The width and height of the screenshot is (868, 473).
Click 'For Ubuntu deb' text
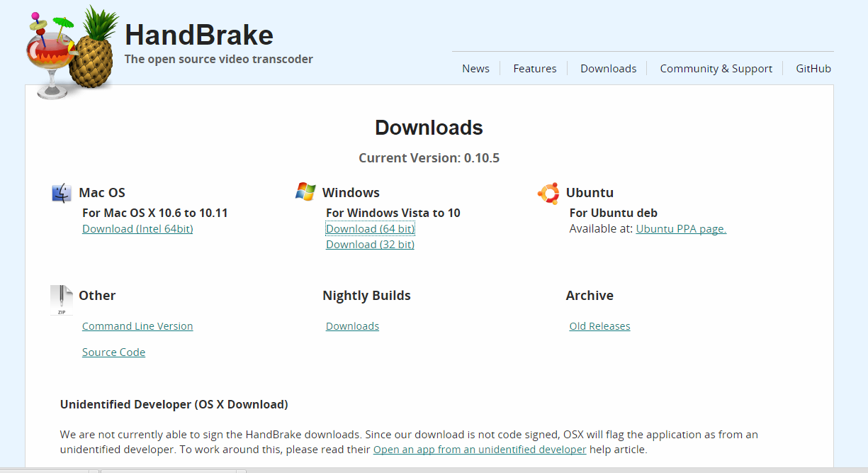pyautogui.click(x=614, y=213)
